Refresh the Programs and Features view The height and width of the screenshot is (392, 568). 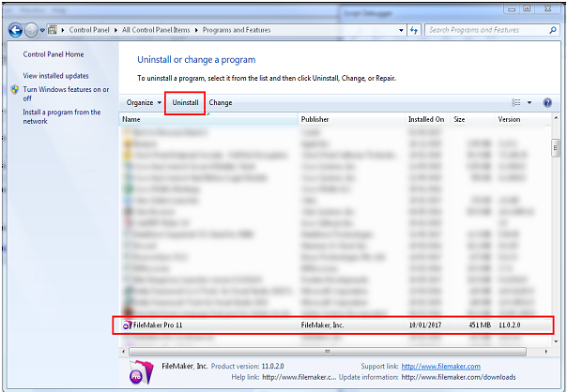pos(414,30)
